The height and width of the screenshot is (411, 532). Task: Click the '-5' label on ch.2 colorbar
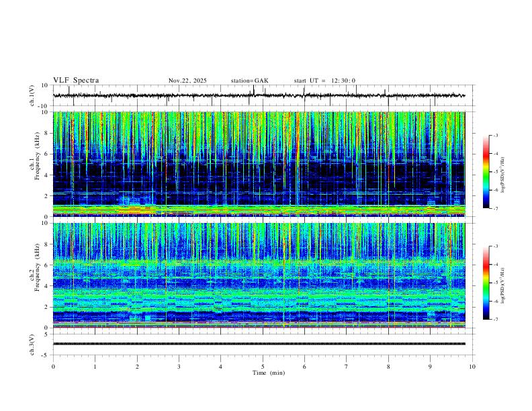pos(495,283)
